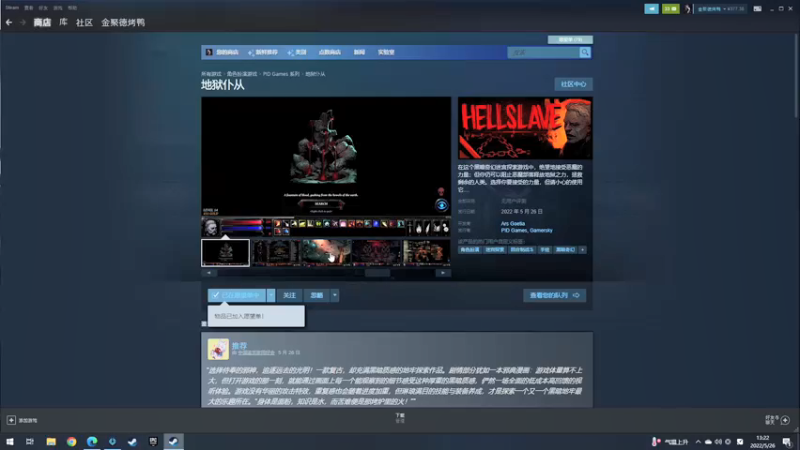This screenshot has height=450, width=800.
Task: Click the page vertical scrollbar
Action: point(796,77)
